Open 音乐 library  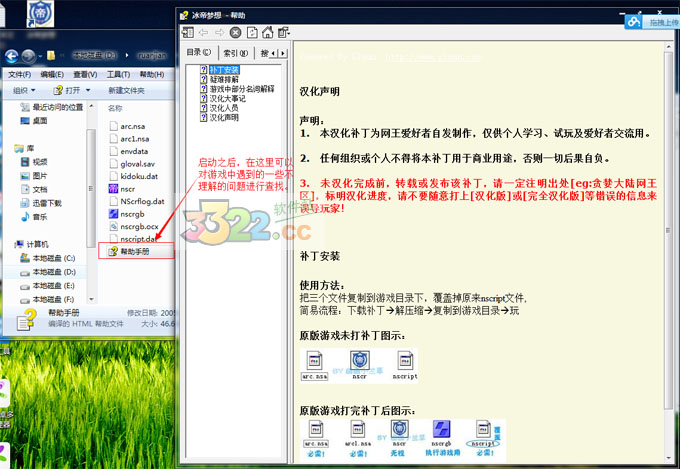pos(34,216)
